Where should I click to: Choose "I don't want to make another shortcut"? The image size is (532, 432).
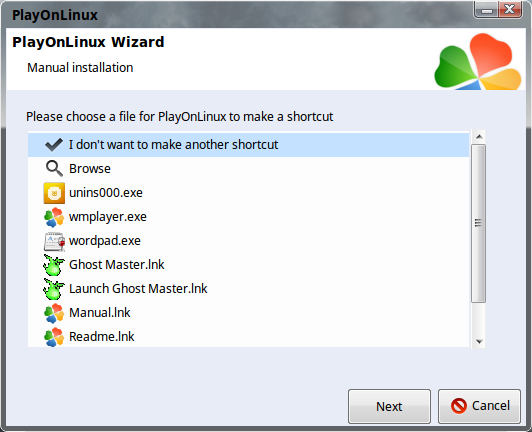coord(248,145)
